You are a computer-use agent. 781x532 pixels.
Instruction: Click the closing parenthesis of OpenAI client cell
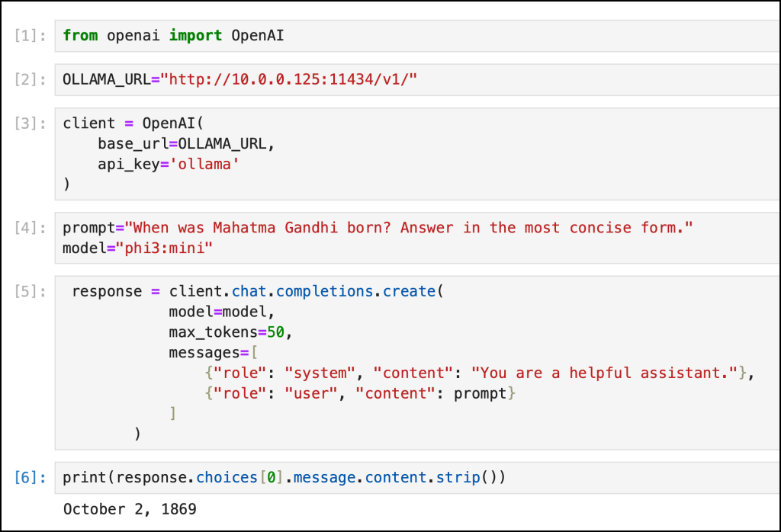(x=67, y=184)
